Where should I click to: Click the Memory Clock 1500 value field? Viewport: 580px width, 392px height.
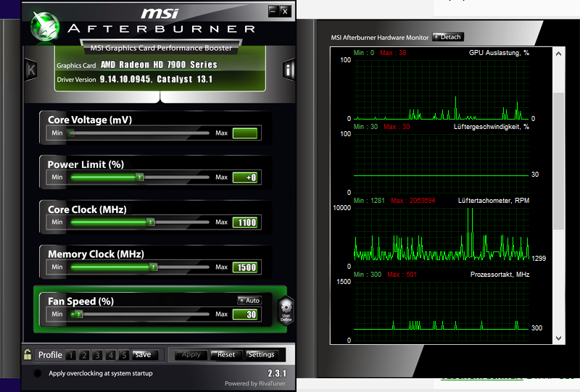click(245, 267)
